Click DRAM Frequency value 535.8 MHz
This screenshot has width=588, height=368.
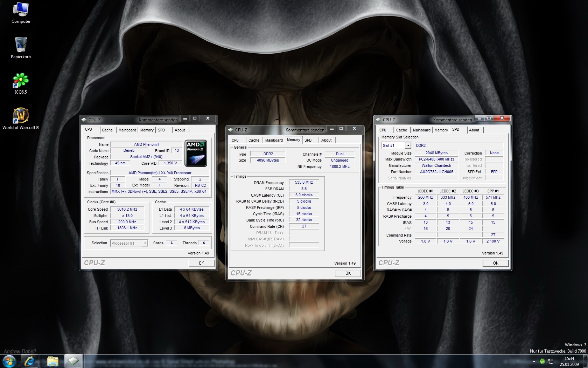tap(304, 183)
